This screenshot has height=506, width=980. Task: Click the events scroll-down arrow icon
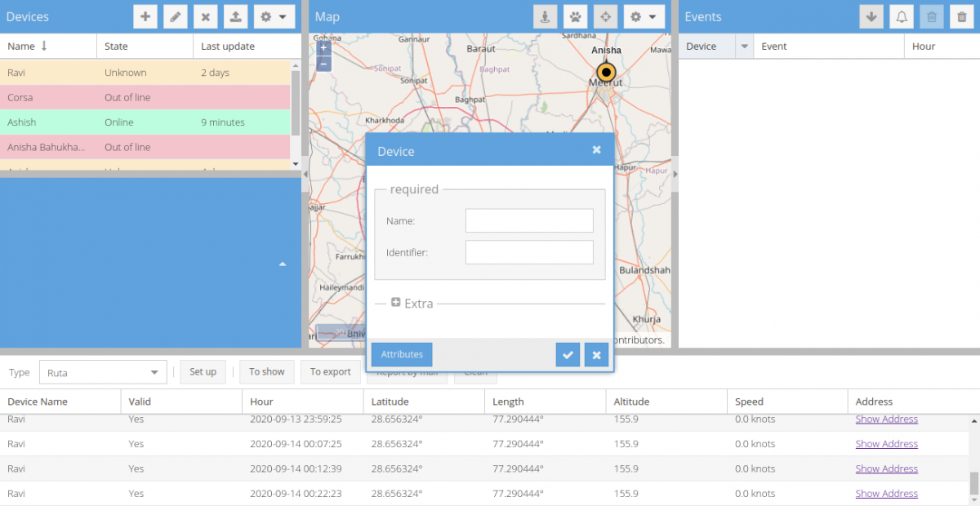[871, 16]
